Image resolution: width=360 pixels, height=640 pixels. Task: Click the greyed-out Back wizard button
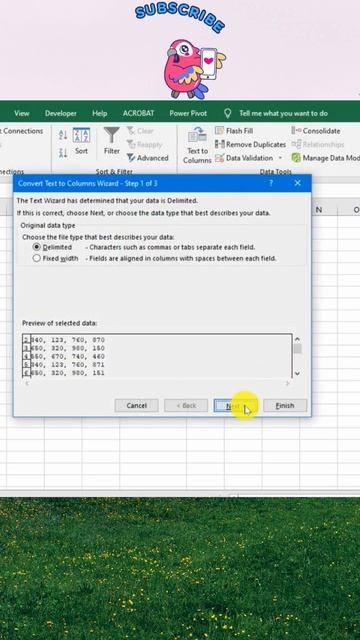pyautogui.click(x=186, y=406)
